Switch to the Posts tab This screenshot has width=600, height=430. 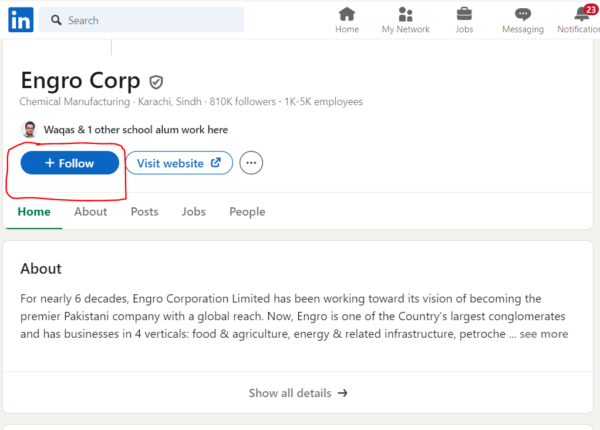pyautogui.click(x=144, y=212)
